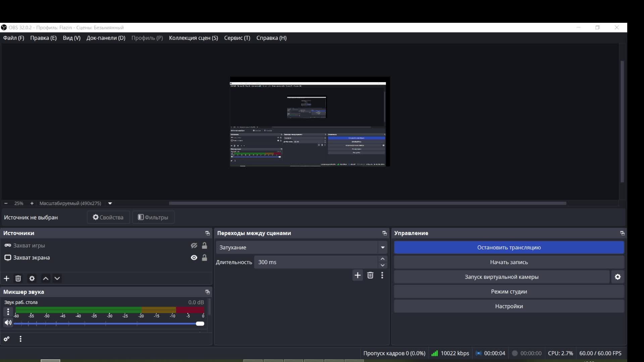This screenshot has width=644, height=362.
Task: Remove the current scene transition
Action: coord(370,275)
